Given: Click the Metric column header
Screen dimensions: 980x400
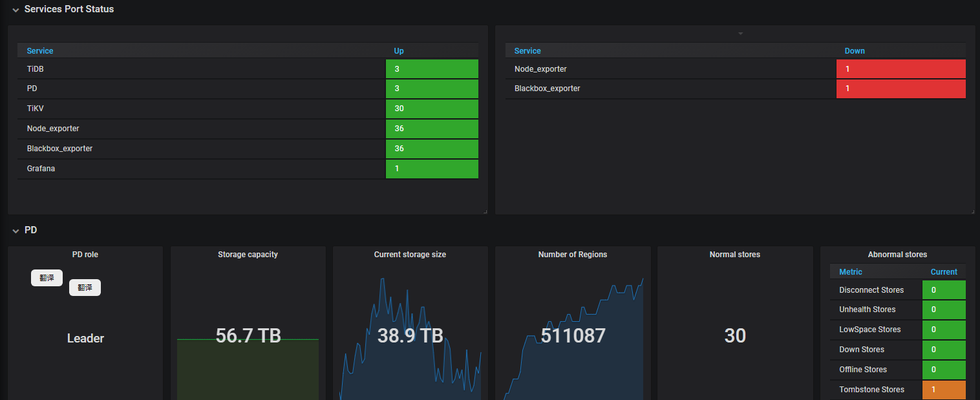Looking at the screenshot, I should 850,272.
